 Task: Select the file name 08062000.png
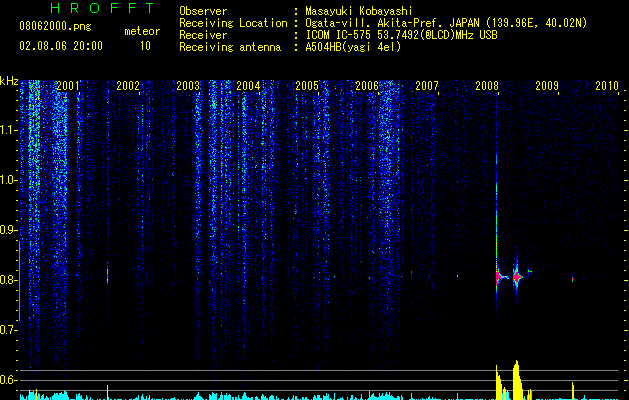[x=55, y=27]
